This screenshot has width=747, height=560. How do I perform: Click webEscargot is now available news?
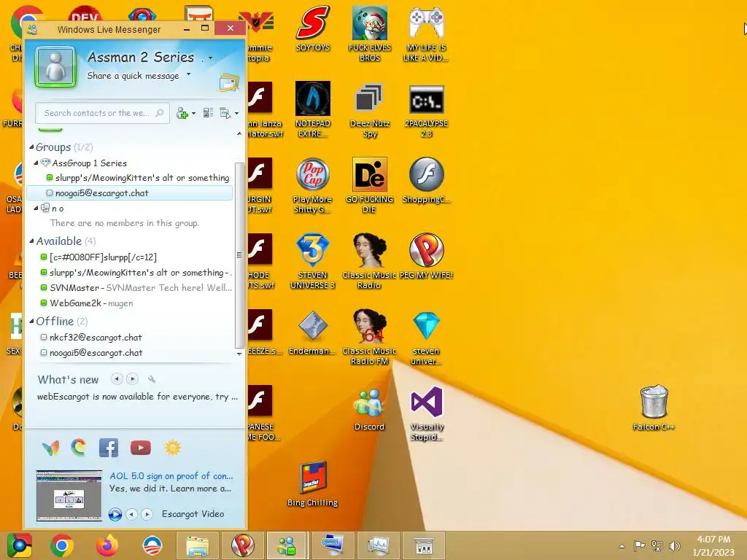137,397
